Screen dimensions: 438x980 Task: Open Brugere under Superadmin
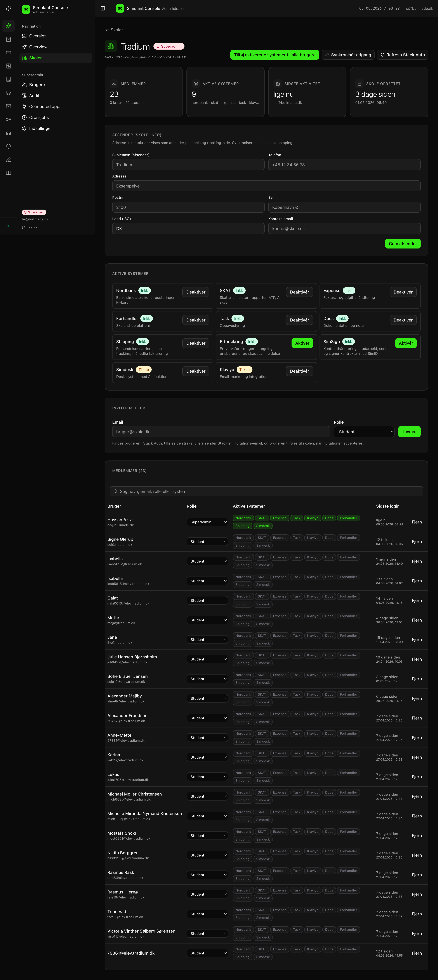(x=56, y=84)
